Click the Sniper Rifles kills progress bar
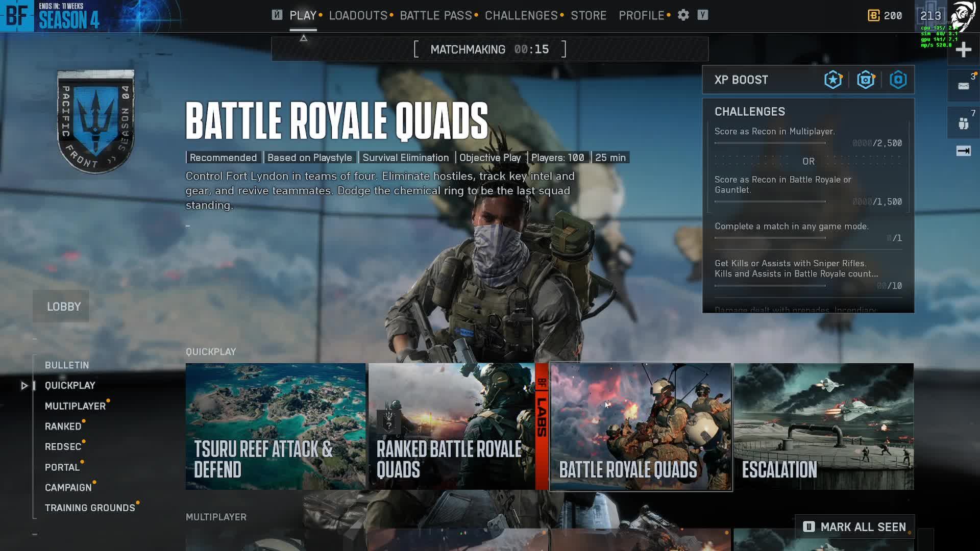The width and height of the screenshot is (980, 551). pyautogui.click(x=770, y=286)
